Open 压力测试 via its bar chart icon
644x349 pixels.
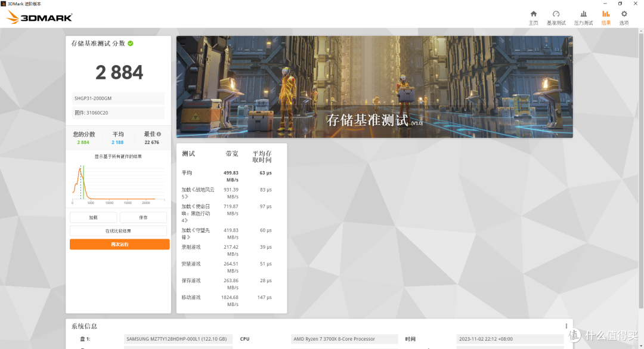point(583,16)
